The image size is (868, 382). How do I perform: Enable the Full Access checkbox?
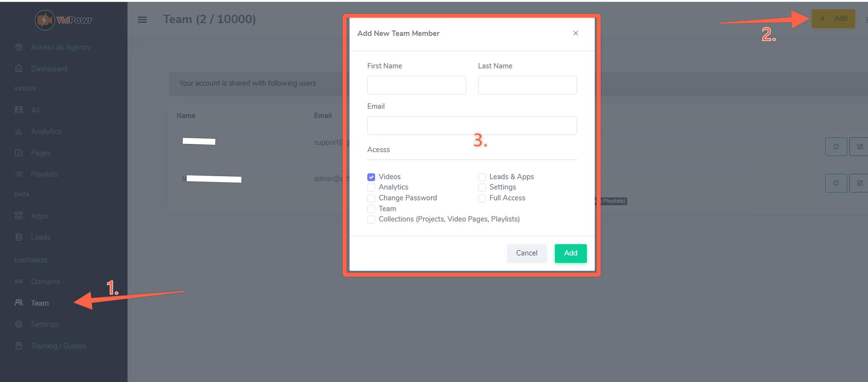482,198
